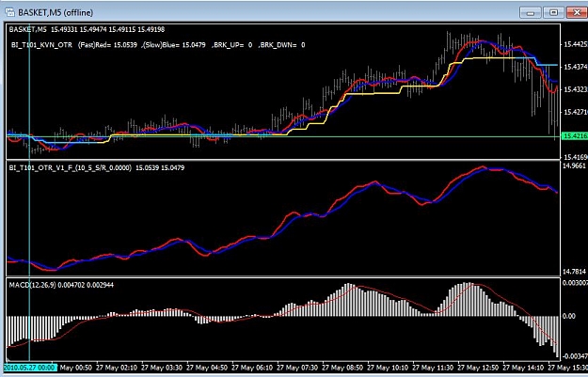
Task: Click the 15.4425 price scale level
Action: 575,44
